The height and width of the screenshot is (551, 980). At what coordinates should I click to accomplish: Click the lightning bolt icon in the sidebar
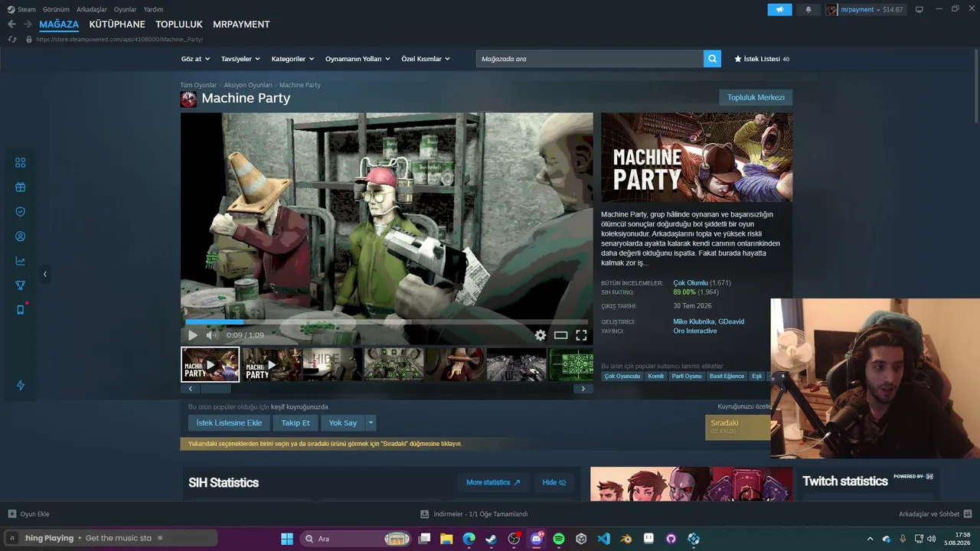point(21,385)
